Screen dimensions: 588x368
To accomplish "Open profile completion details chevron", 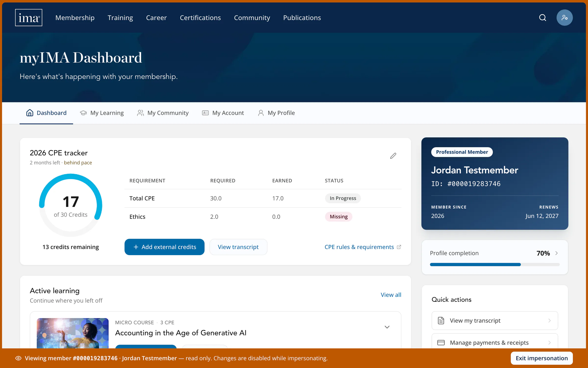I will click(x=557, y=253).
